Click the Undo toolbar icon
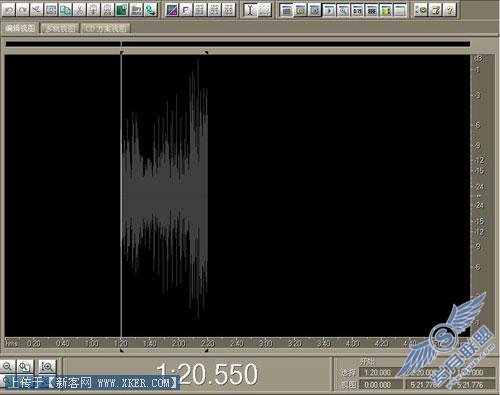This screenshot has width=500, height=395. [x=9, y=10]
